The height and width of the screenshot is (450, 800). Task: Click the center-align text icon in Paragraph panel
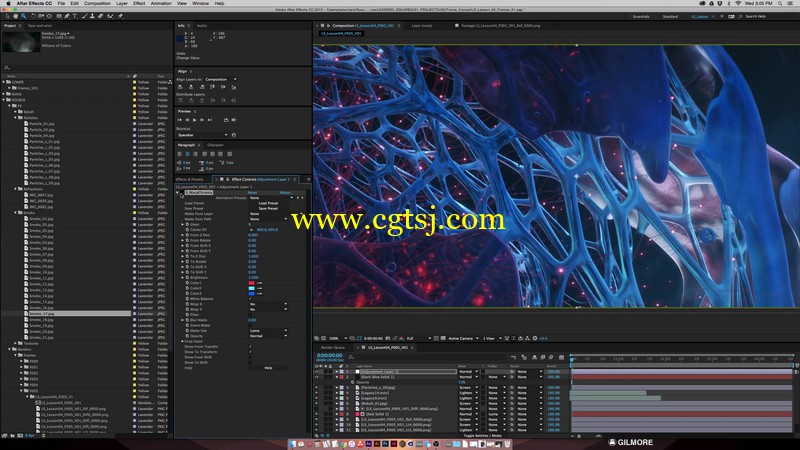tap(187, 154)
